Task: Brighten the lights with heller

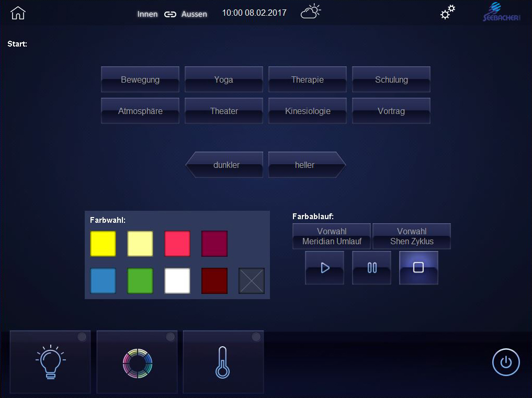Action: (306, 165)
